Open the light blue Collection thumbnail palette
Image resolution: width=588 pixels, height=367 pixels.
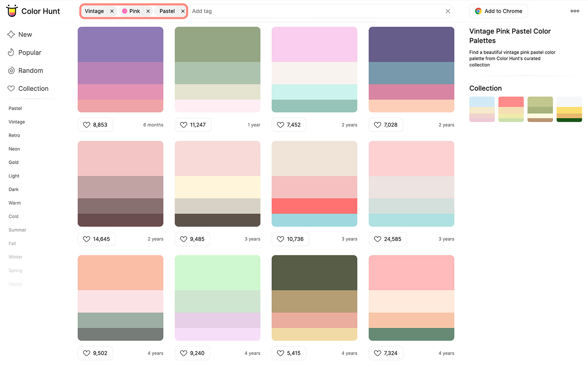point(482,109)
